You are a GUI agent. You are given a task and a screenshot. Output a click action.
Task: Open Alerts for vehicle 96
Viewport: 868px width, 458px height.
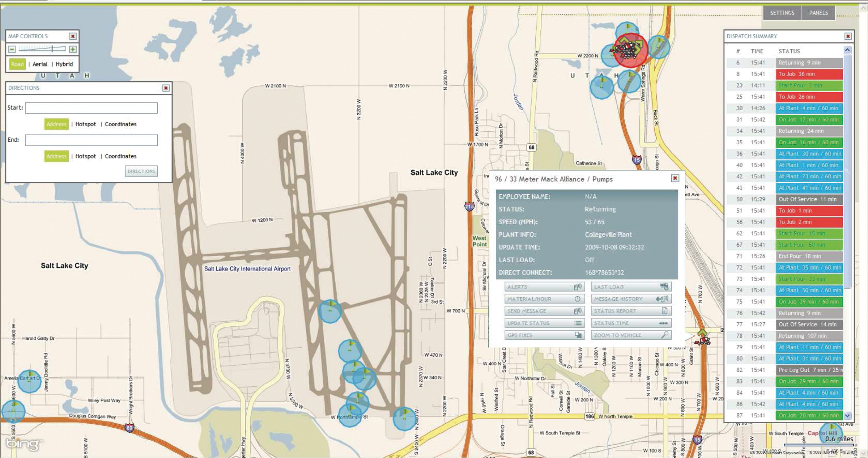point(545,287)
